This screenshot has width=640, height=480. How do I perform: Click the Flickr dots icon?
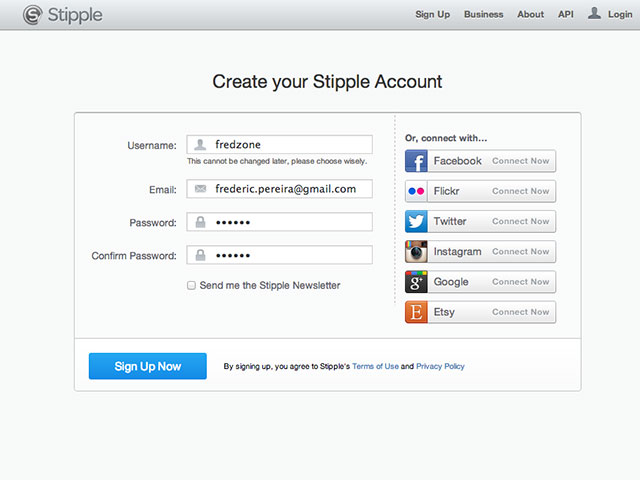(416, 191)
